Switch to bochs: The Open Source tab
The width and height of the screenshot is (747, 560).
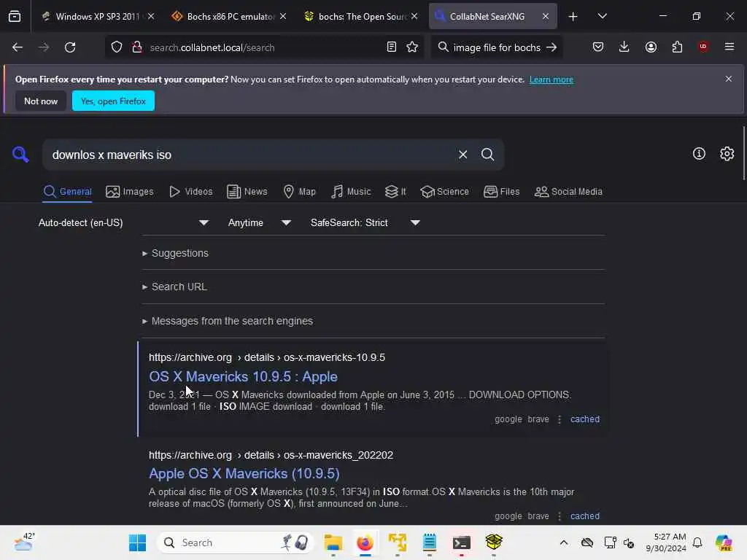tap(361, 17)
